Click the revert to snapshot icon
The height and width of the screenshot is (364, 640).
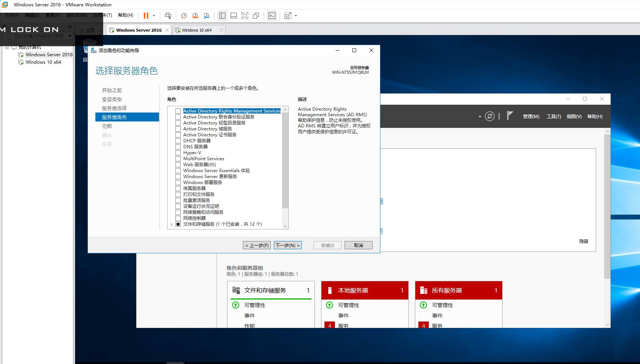click(195, 16)
